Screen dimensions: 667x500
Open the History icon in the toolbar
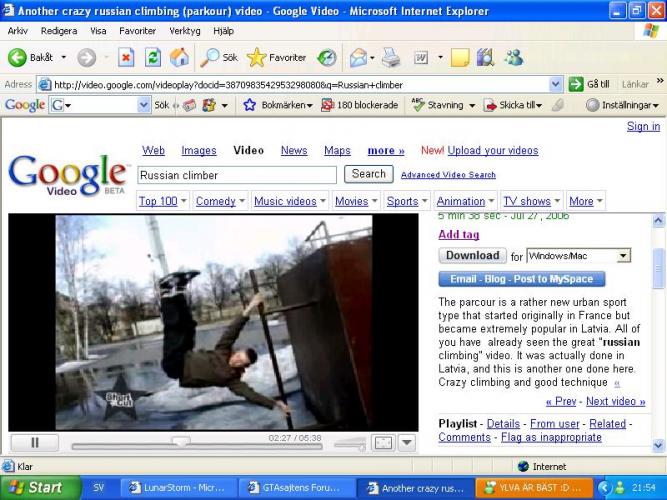point(327,58)
